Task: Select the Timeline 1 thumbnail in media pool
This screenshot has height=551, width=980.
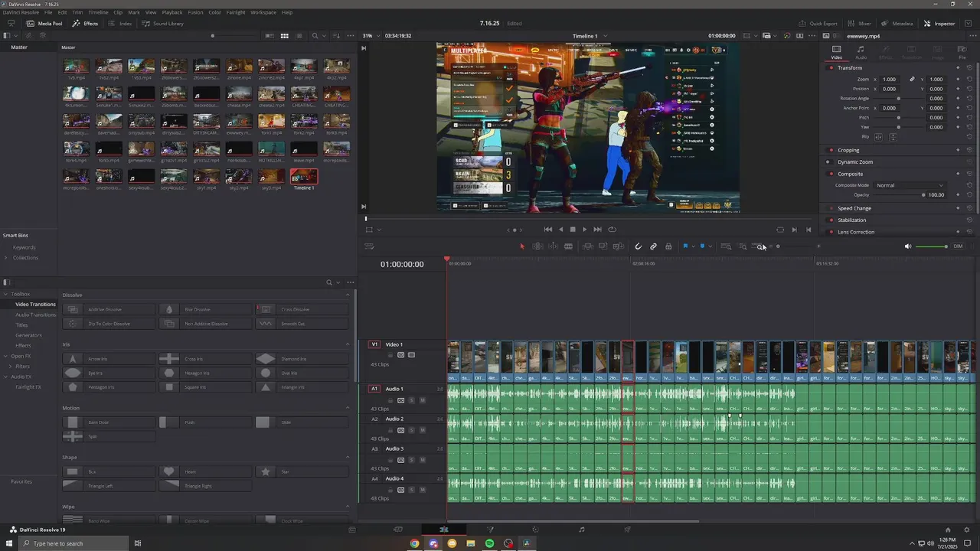Action: pos(304,176)
